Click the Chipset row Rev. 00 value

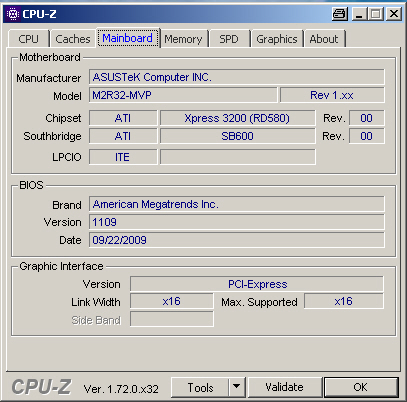tap(366, 118)
